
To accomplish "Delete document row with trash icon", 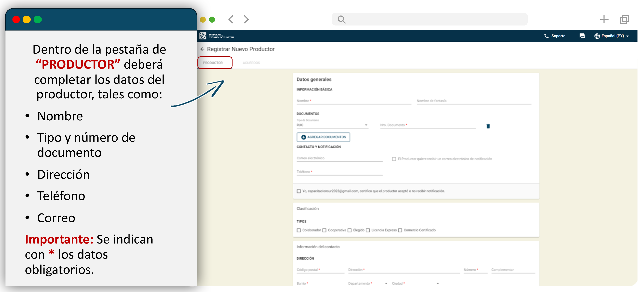I will click(x=488, y=126).
